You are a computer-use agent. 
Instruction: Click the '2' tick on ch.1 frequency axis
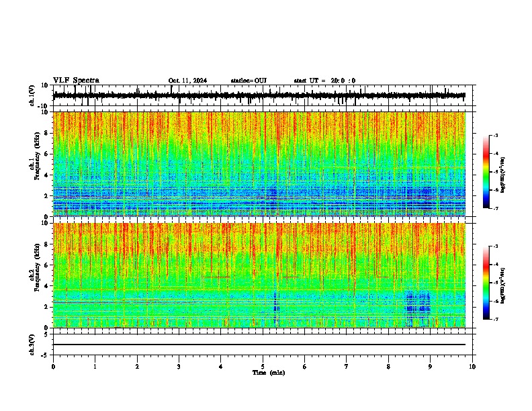click(x=47, y=196)
